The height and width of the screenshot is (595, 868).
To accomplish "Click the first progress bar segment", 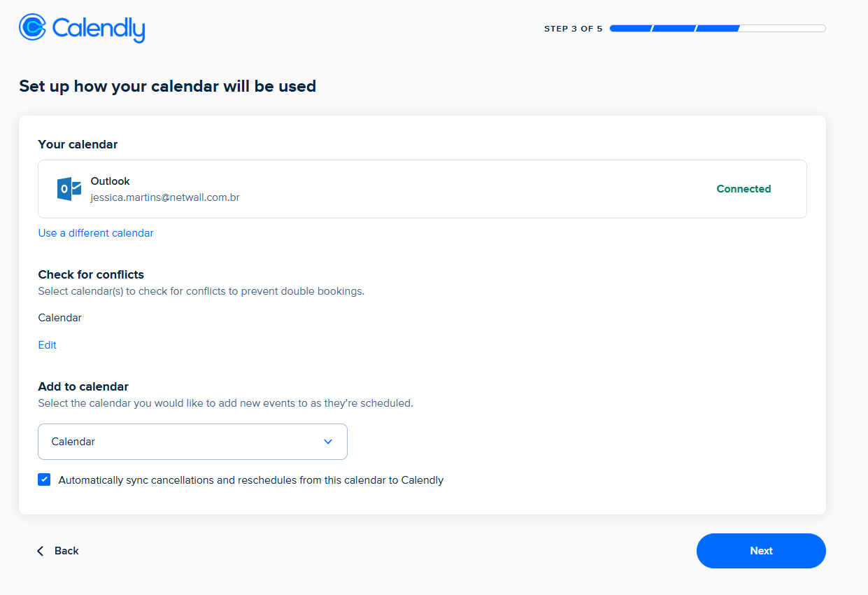I will pyautogui.click(x=631, y=29).
